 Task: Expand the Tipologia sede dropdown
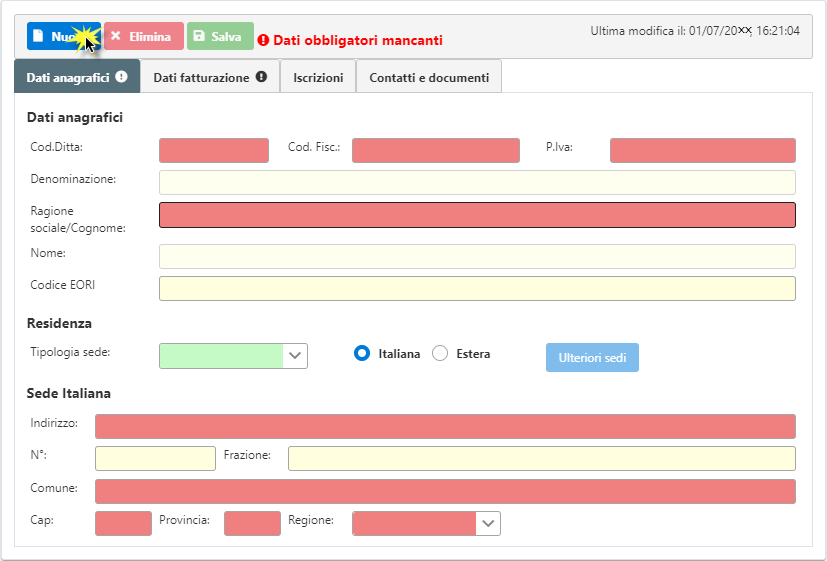tap(294, 355)
